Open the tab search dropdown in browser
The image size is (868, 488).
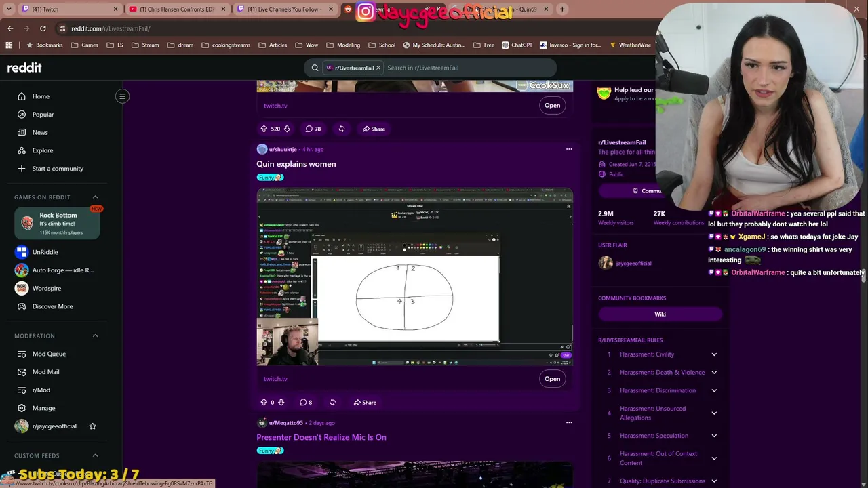[x=9, y=9]
